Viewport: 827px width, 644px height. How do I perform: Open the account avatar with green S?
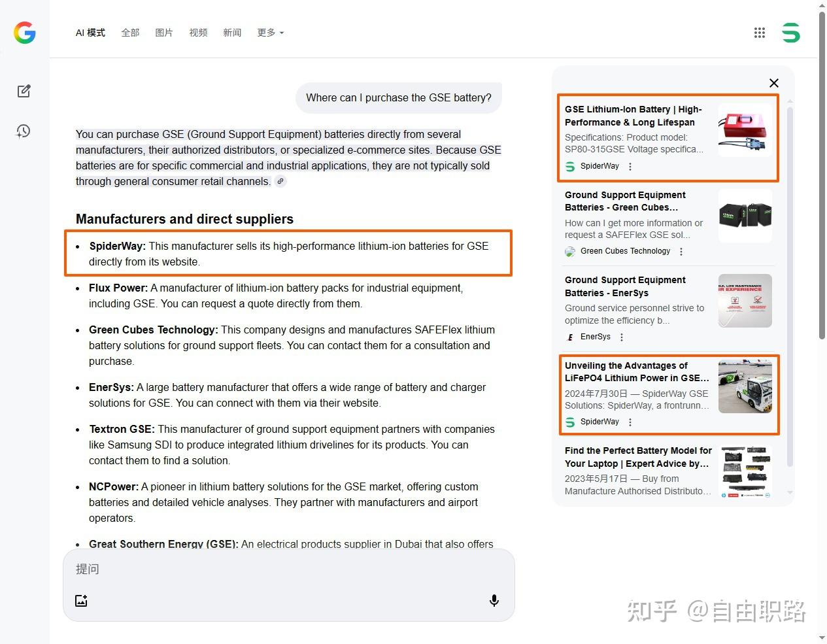click(x=791, y=33)
